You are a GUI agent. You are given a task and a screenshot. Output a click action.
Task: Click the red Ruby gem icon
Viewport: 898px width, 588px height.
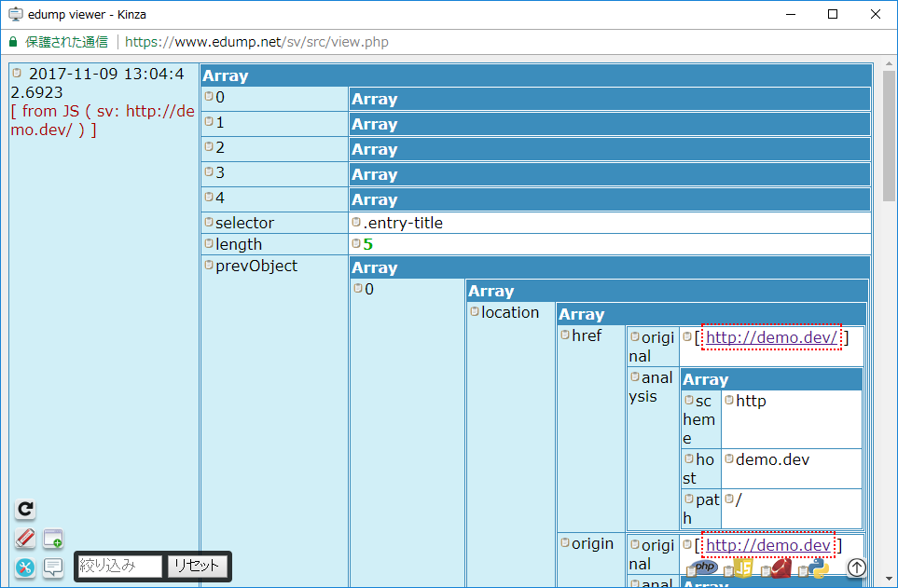point(780,567)
